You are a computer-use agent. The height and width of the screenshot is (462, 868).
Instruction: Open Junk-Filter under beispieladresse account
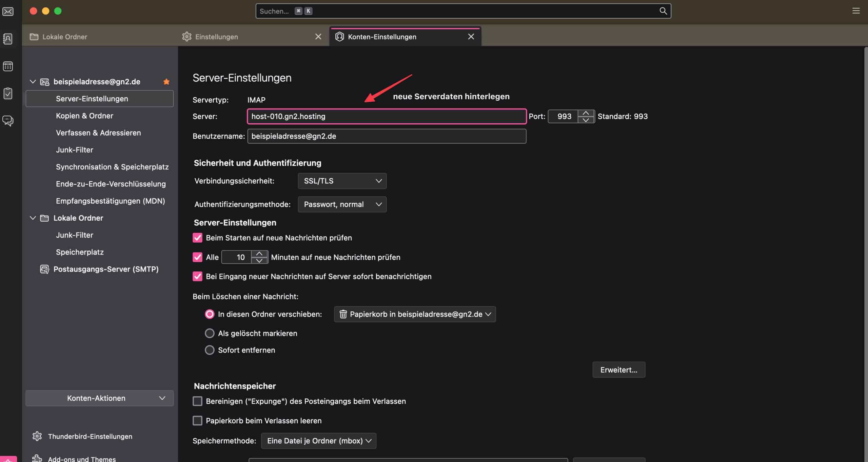[74, 149]
